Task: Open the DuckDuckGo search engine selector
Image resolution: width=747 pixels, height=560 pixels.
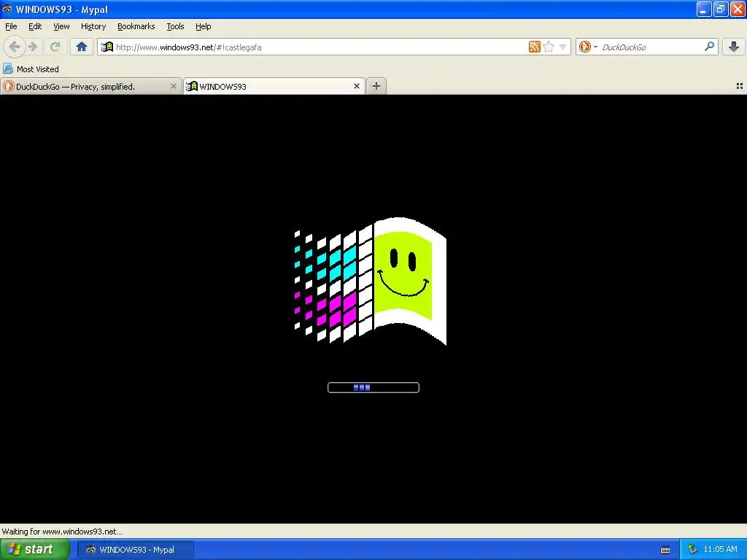Action: 588,47
